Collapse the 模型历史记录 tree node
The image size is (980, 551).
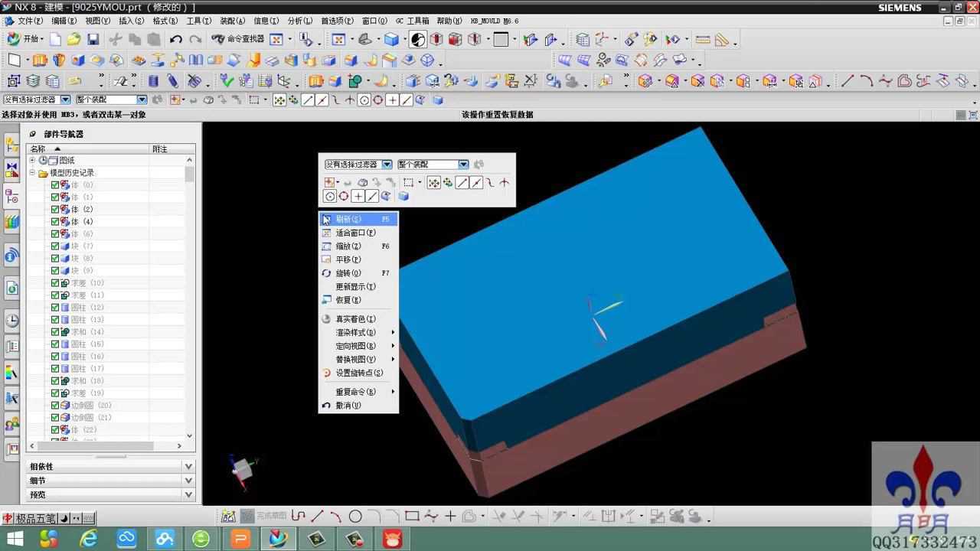click(x=33, y=173)
